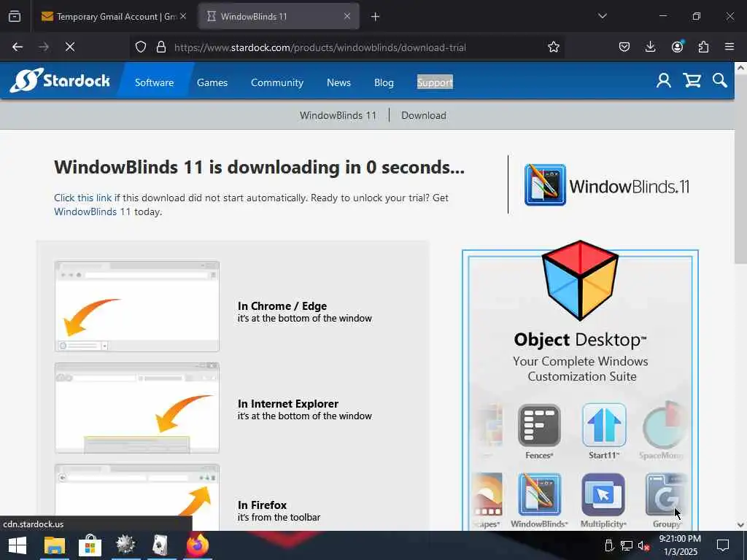Open Windows Start menu
The height and width of the screenshot is (560, 747).
click(x=18, y=545)
